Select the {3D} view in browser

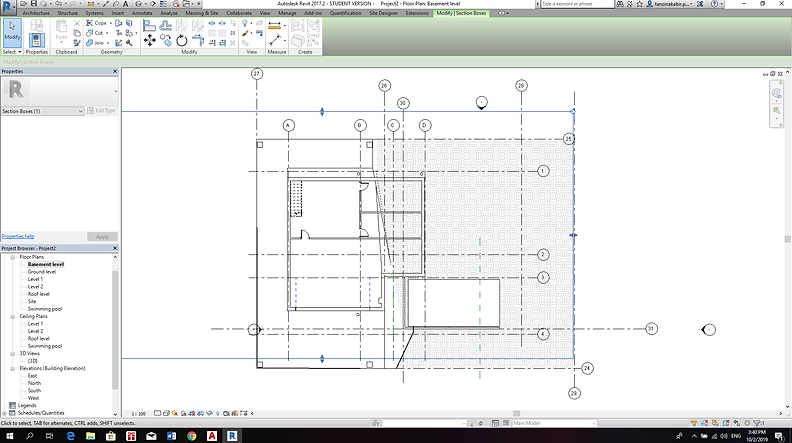(x=32, y=361)
